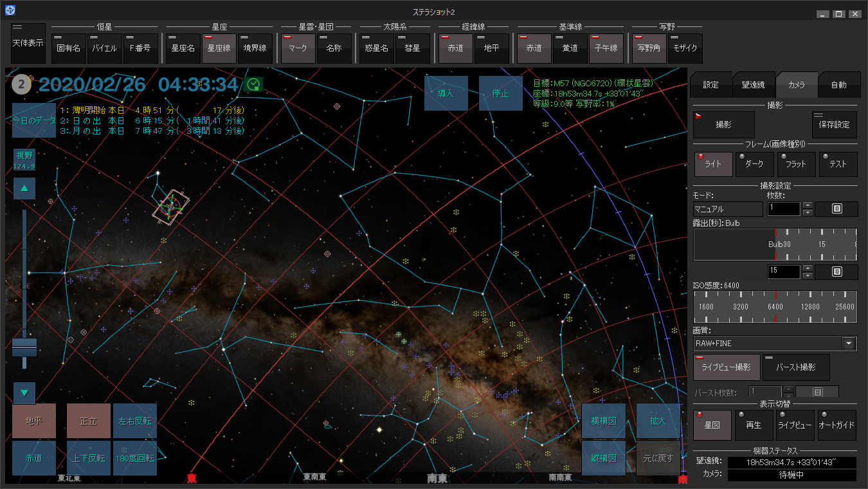Click the 導入 button
Viewport: 868px width, 489px height.
[446, 93]
